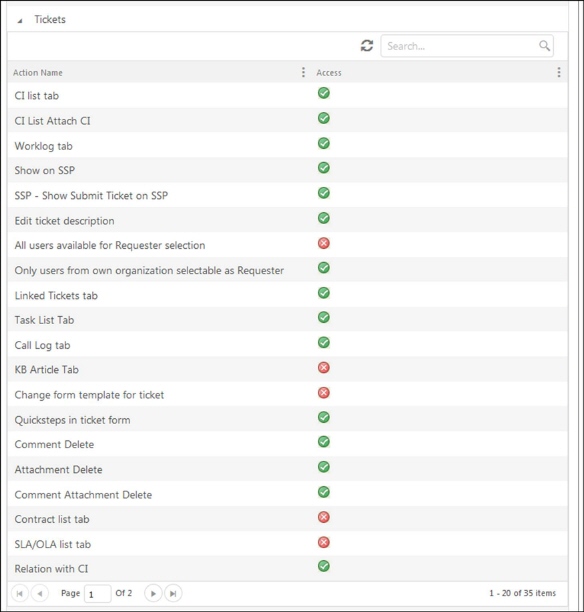The image size is (584, 612).
Task: Sort by Action Name column header
Action: [38, 73]
